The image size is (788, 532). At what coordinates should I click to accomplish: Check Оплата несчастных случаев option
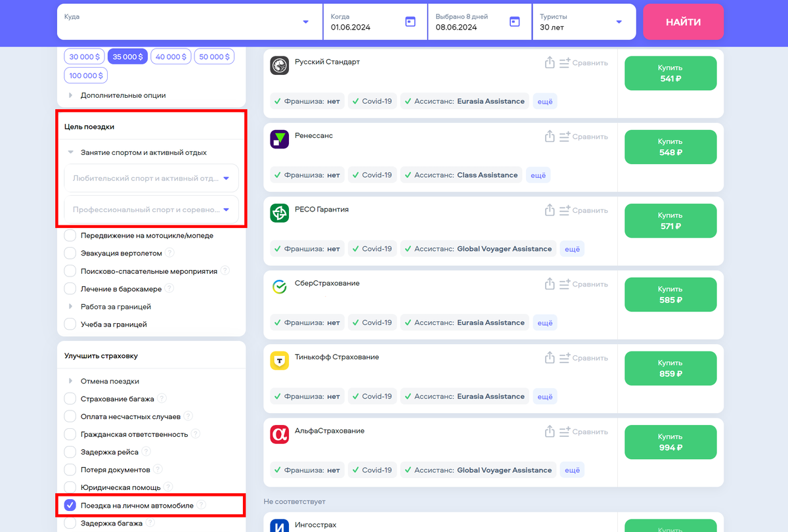click(70, 416)
